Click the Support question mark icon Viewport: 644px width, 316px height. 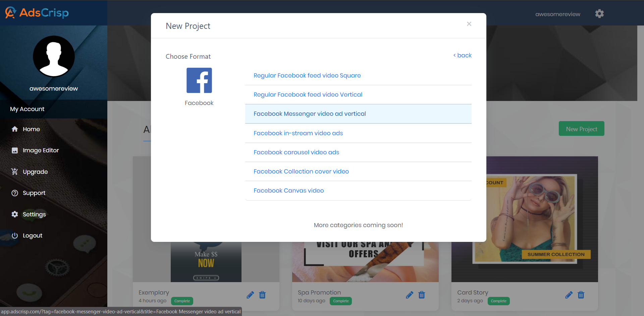pos(15,193)
